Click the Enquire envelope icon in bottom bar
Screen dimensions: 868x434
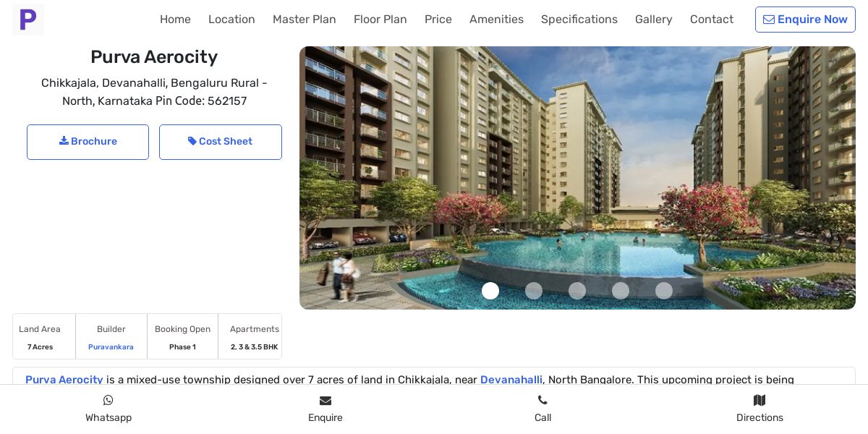pos(325,401)
